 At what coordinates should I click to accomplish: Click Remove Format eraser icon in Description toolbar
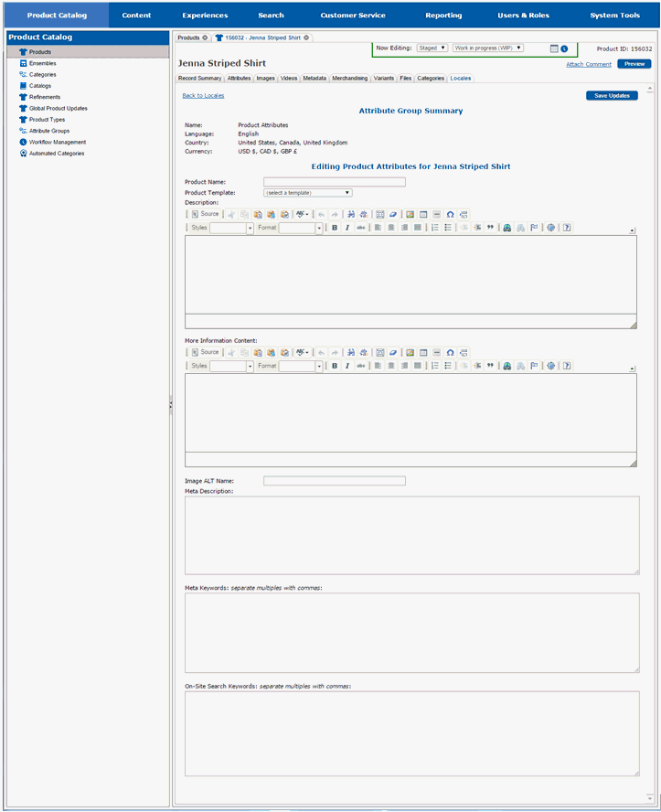(x=393, y=214)
